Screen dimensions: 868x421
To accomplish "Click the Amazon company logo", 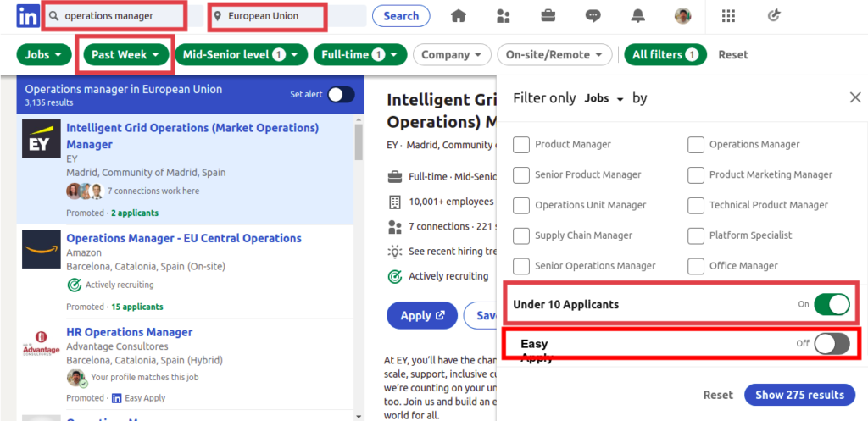I will (42, 249).
